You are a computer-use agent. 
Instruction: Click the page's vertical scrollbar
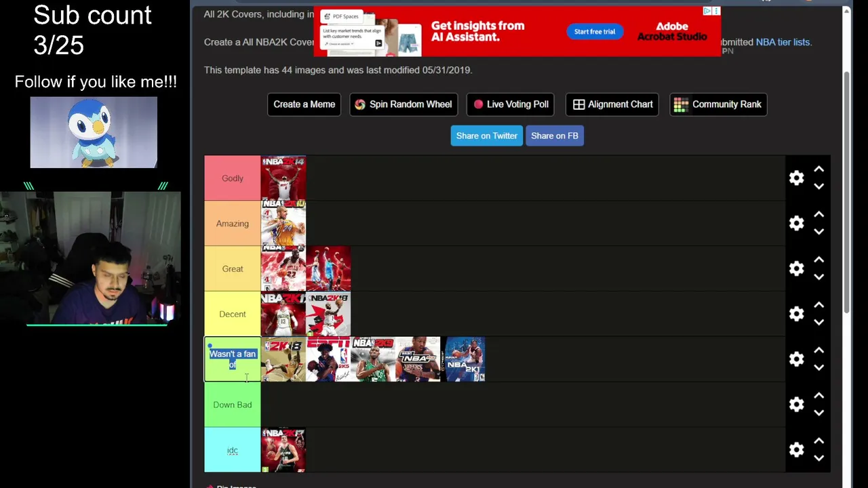(x=846, y=193)
